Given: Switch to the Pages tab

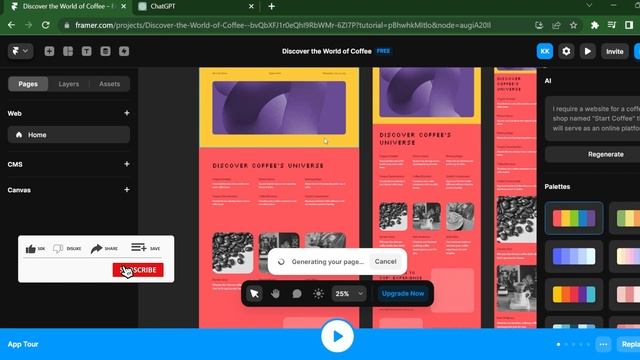Looking at the screenshot, I should click(x=28, y=84).
